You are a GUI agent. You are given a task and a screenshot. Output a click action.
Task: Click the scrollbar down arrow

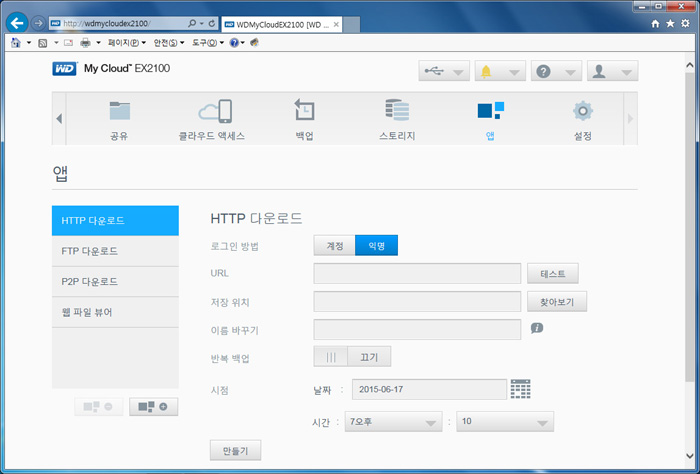tap(689, 456)
